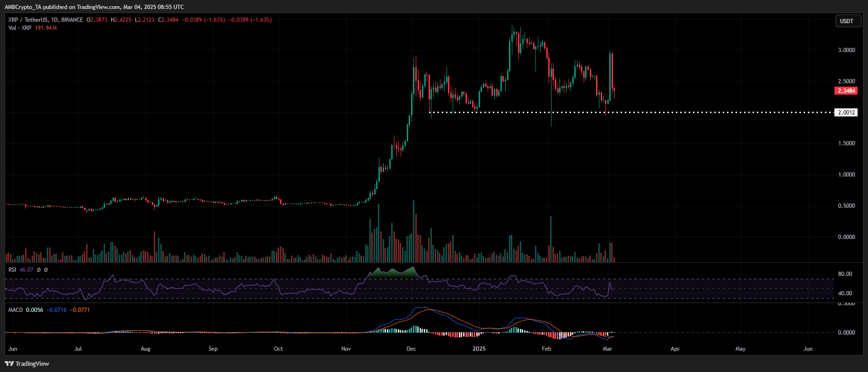Click the USDT currency button
Screen dimensions: 868x372
click(x=848, y=21)
